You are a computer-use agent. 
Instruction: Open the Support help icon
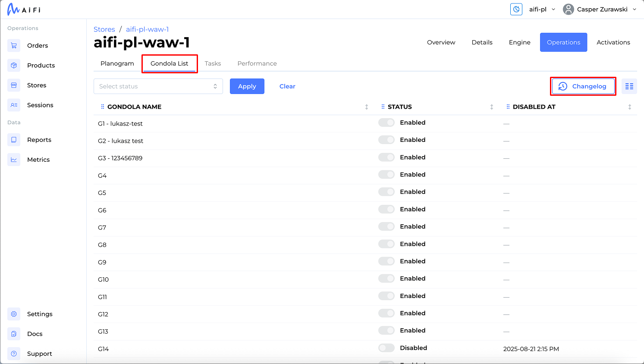[x=14, y=354]
